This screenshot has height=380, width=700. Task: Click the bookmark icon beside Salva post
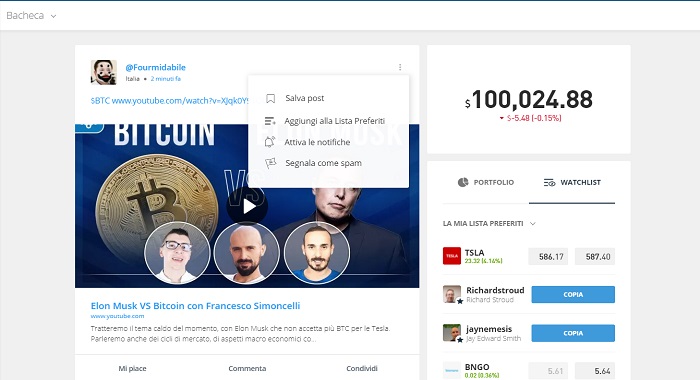pos(271,98)
